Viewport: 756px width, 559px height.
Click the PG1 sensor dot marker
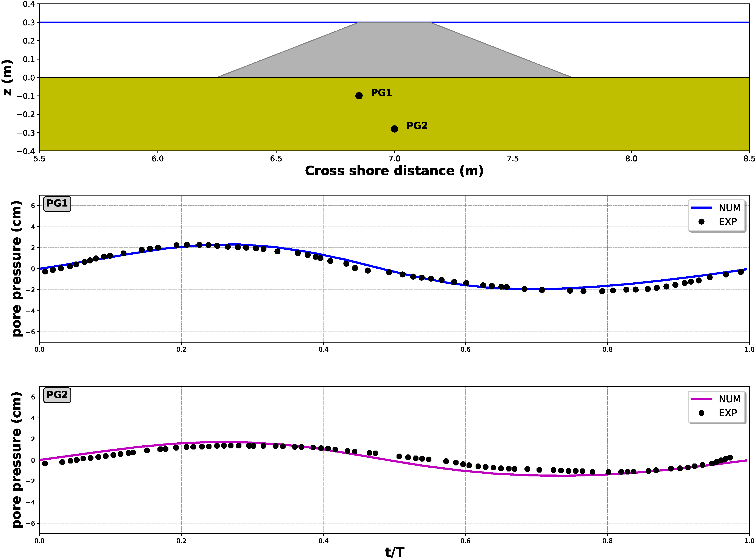click(x=359, y=96)
